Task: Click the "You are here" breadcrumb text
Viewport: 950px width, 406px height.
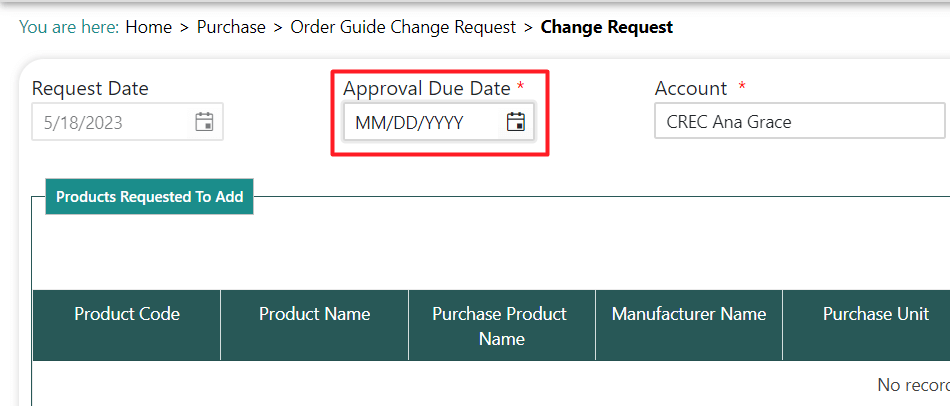Action: pos(68,27)
